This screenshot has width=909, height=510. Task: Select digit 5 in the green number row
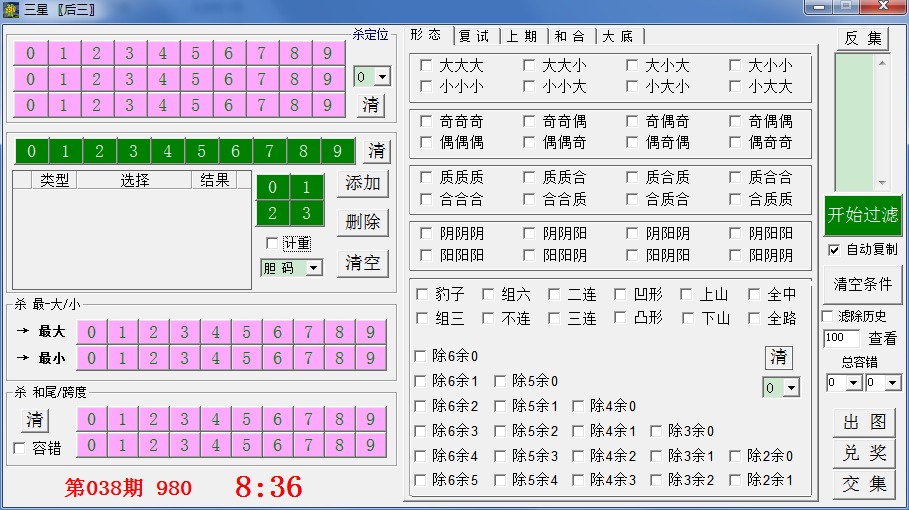point(202,152)
